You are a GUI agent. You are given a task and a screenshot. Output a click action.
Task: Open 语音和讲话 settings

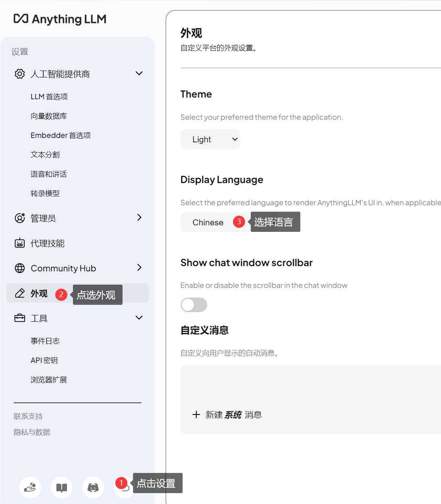click(x=49, y=174)
